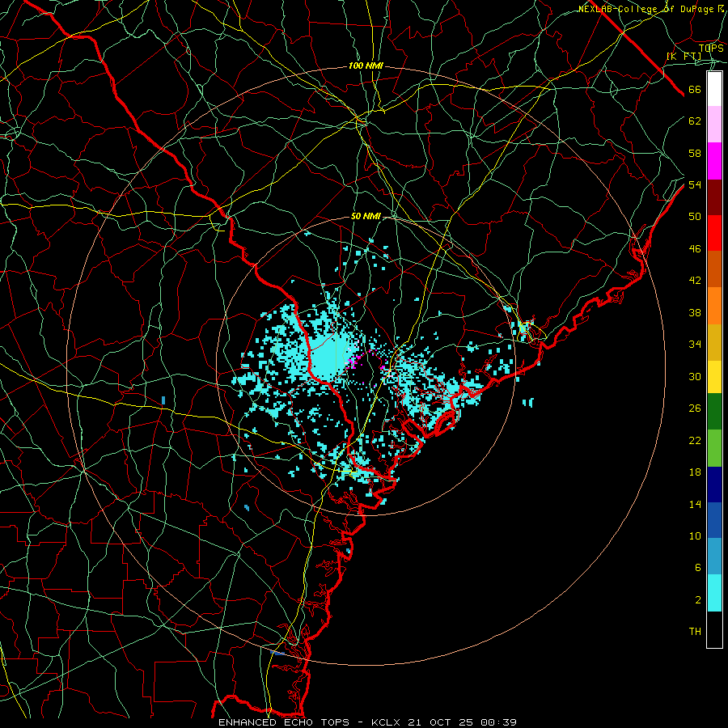728x728 pixels.
Task: Click the large cyan echo core near radar
Action: (330, 358)
